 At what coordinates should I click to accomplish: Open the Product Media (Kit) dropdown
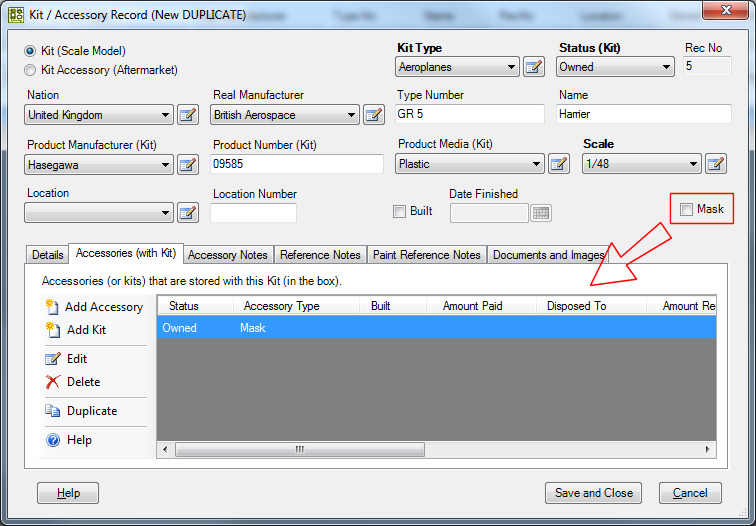[x=470, y=164]
